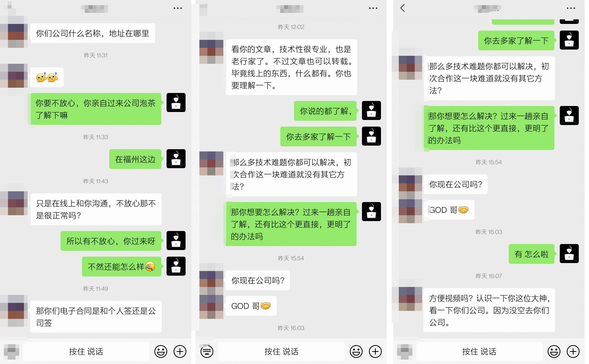The image size is (589, 364).
Task: Expand plus attachments menu in third chat
Action: click(573, 352)
